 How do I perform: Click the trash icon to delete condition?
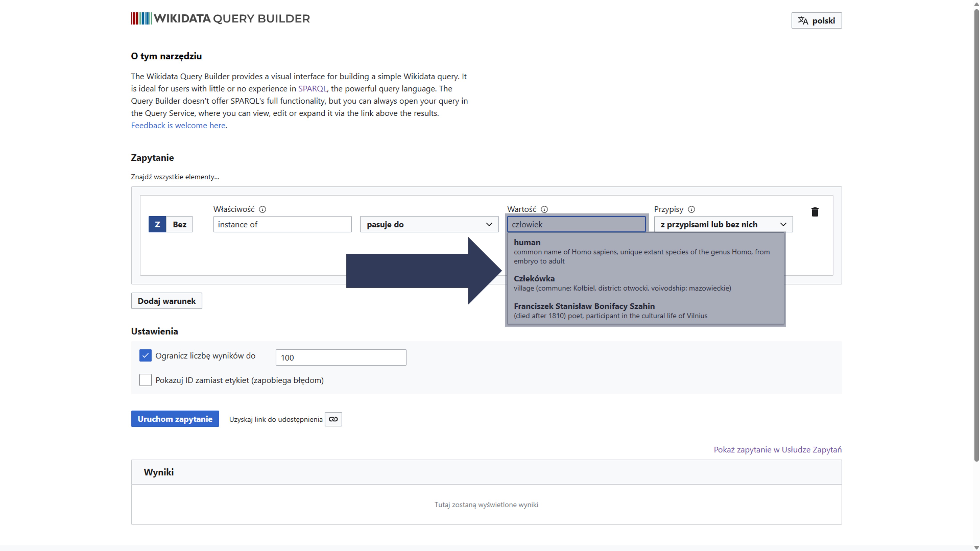pos(815,212)
